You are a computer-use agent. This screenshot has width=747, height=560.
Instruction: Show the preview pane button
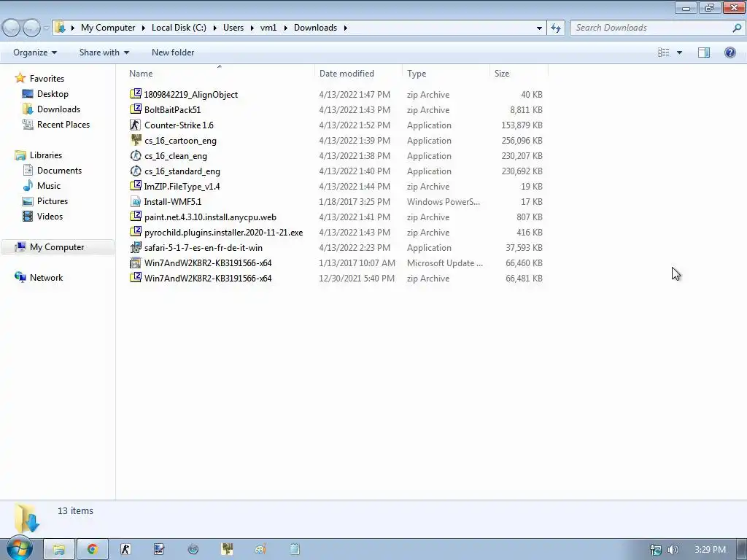(704, 52)
